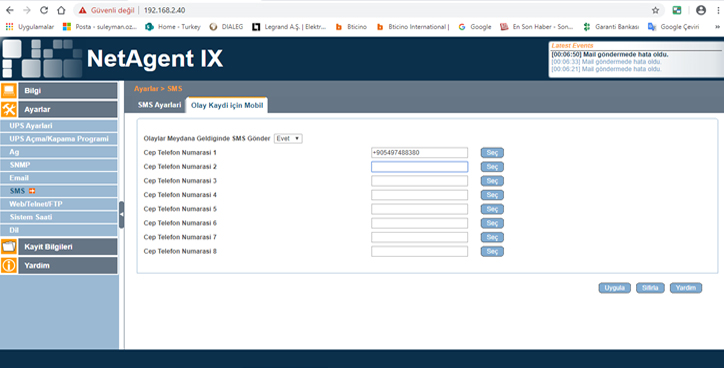The image size is (724, 368).
Task: Open the Posta bookmark
Action: pyautogui.click(x=100, y=27)
